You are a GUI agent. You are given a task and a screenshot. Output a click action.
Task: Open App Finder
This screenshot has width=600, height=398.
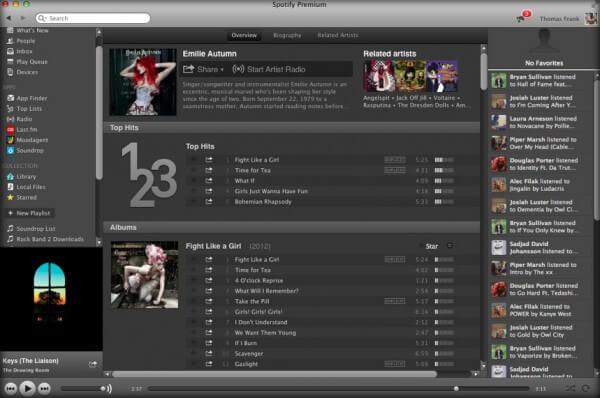coord(27,98)
